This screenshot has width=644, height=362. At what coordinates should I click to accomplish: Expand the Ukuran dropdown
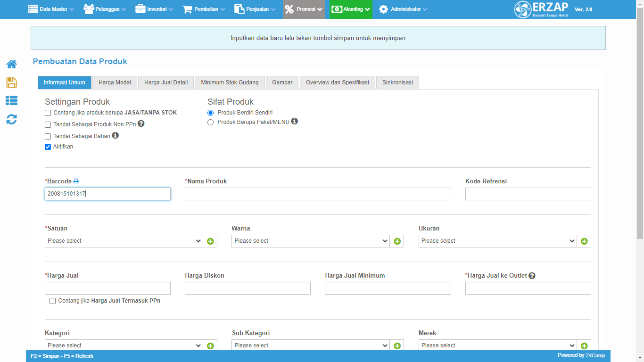pyautogui.click(x=497, y=241)
